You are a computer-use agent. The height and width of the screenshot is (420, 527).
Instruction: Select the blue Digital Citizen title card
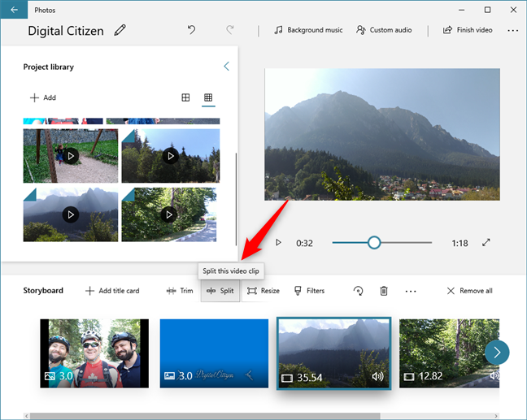(x=214, y=353)
